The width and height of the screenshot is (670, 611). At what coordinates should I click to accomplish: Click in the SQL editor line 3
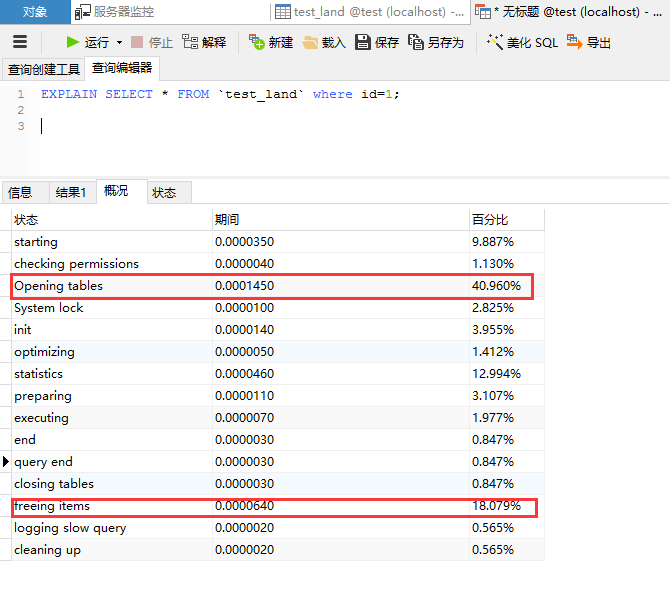(200, 126)
